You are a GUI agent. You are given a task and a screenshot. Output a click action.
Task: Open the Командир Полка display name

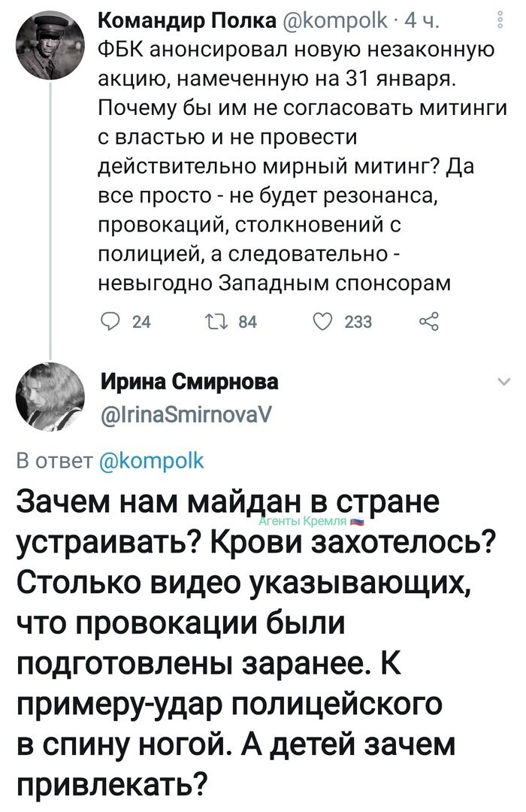(x=187, y=21)
